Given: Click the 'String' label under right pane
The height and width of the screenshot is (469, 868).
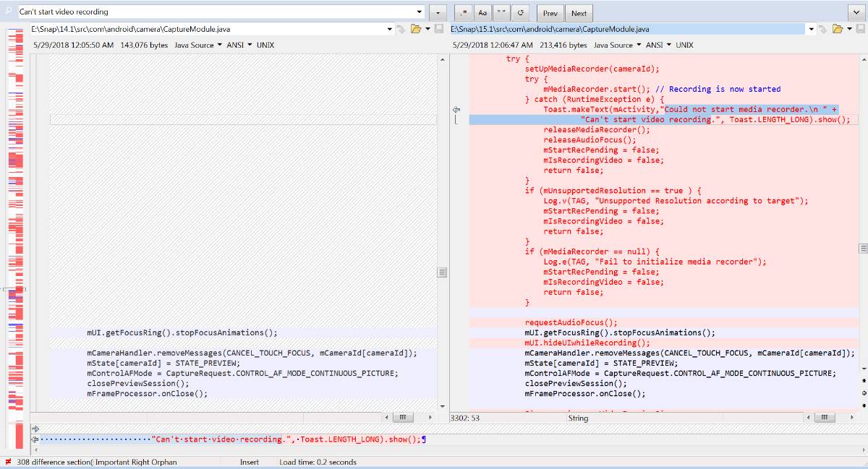Looking at the screenshot, I should coord(578,418).
